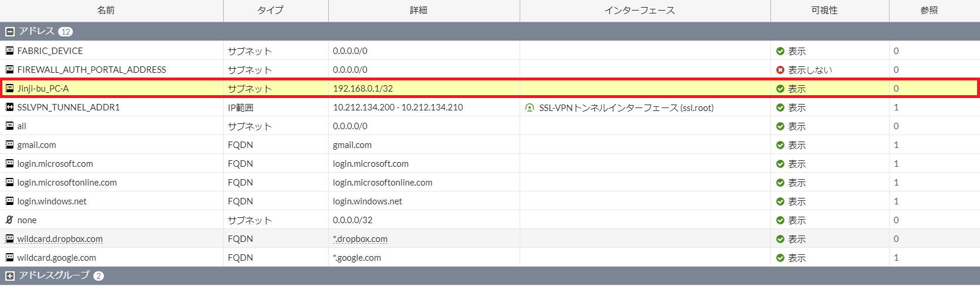980x286 pixels.
Task: Click green visibility check for Jinji-bu_PC-A
Action: click(x=780, y=89)
